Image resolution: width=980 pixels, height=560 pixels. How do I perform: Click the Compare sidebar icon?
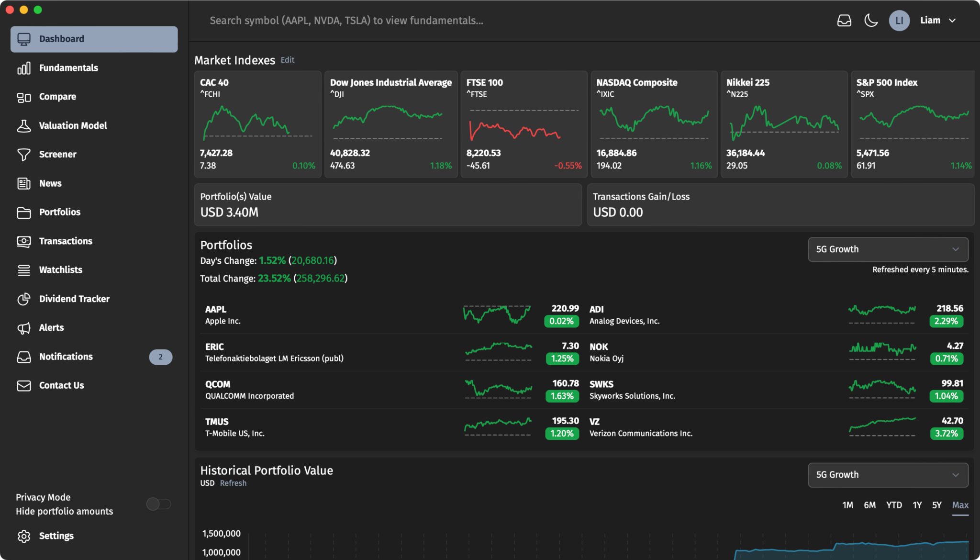point(23,96)
